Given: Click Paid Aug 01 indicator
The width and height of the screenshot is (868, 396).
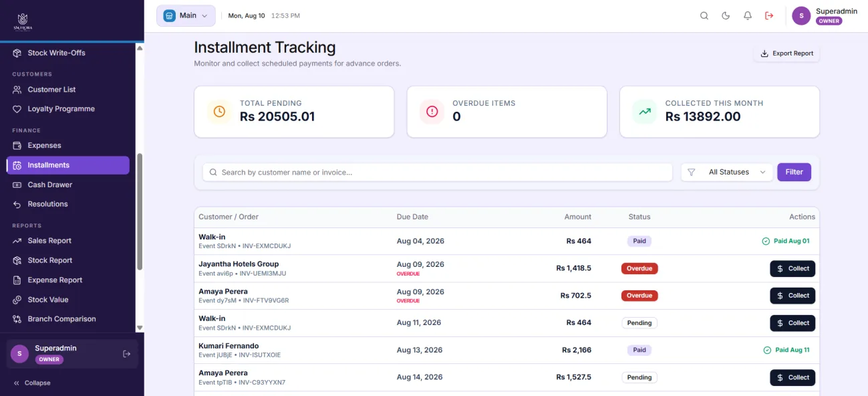Looking at the screenshot, I should tap(786, 241).
